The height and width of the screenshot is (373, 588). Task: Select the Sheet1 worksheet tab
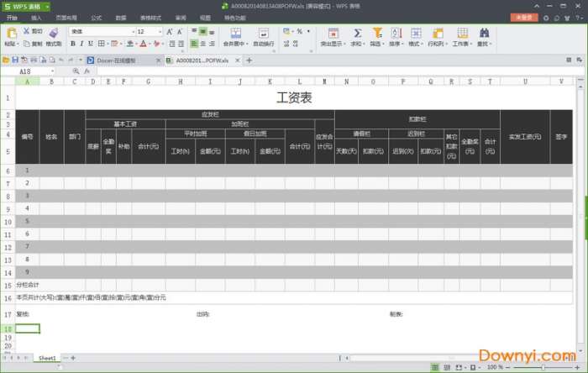tap(47, 358)
